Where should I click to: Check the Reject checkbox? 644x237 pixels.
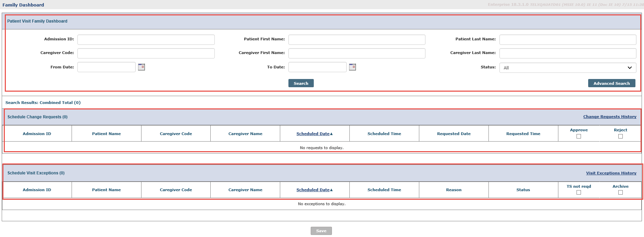coord(620,136)
